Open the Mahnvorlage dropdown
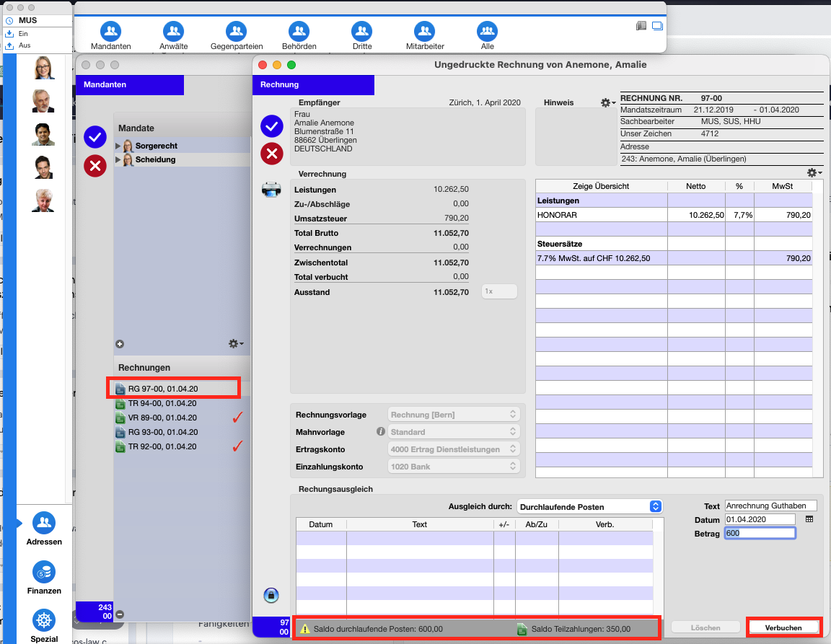Screen dimensions: 831x644 click(x=454, y=432)
